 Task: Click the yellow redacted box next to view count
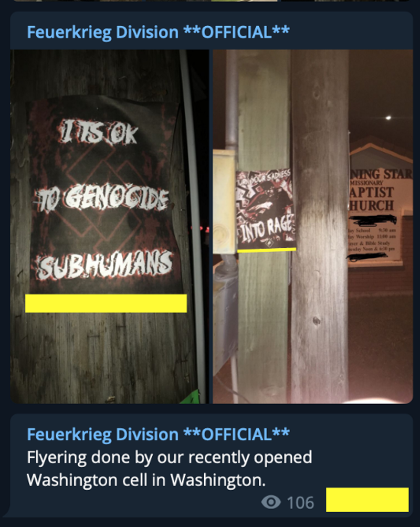pos(367,500)
